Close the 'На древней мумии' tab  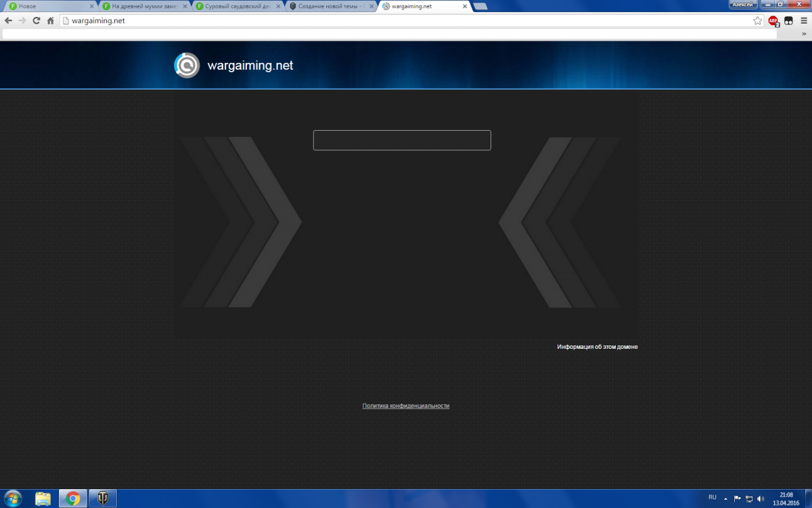[x=184, y=6]
